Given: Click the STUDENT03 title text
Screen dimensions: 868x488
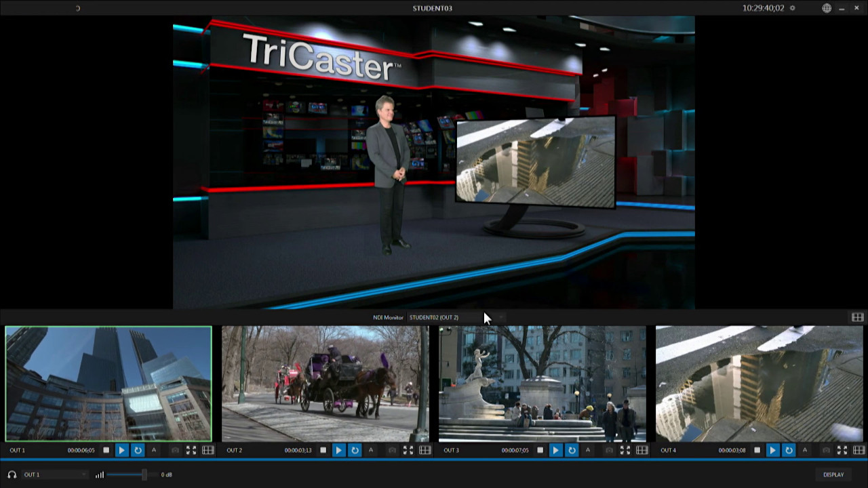Looking at the screenshot, I should tap(433, 8).
